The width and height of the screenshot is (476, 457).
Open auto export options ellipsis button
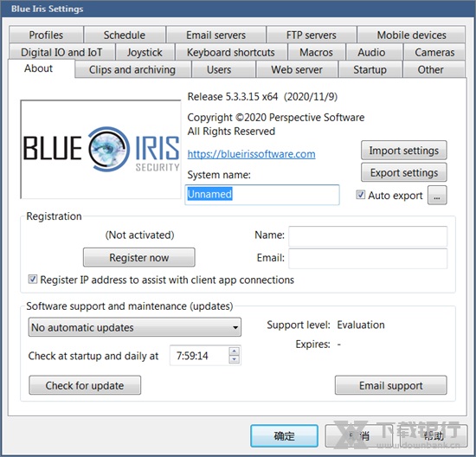pos(437,195)
